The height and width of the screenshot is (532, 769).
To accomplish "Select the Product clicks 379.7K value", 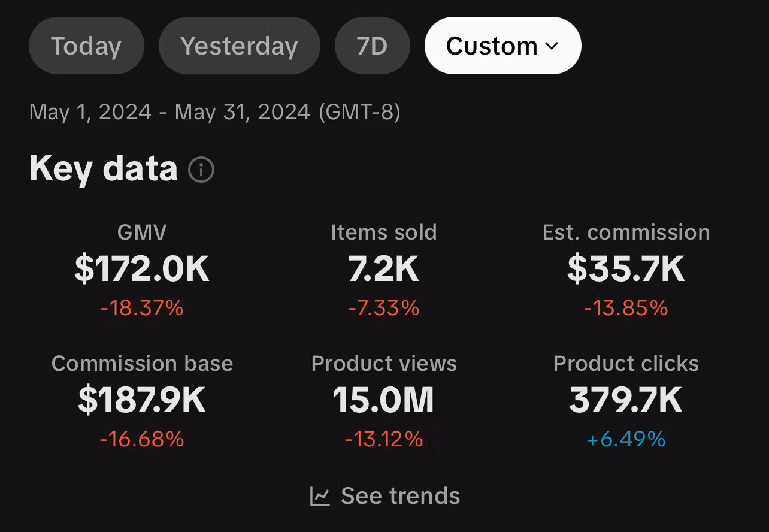I will 626,400.
